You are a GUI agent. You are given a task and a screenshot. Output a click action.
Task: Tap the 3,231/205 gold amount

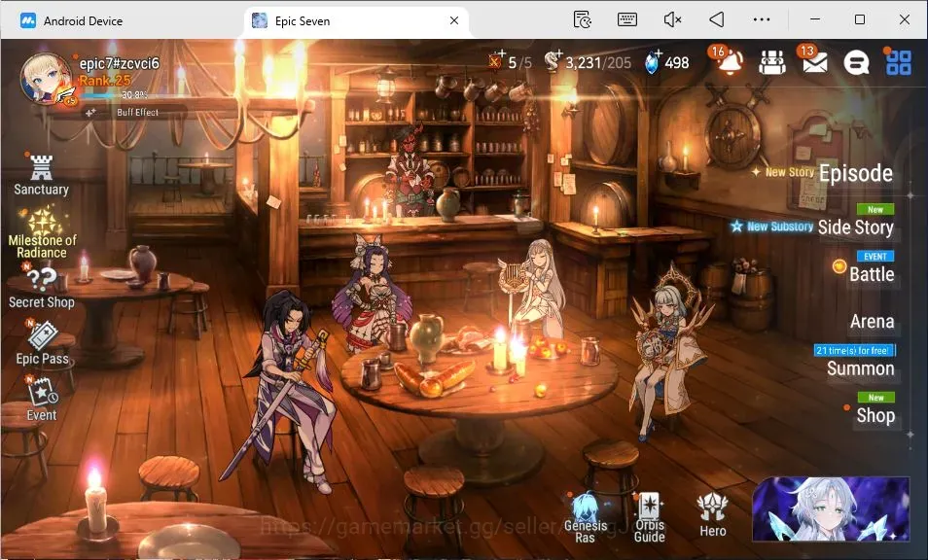[598, 62]
